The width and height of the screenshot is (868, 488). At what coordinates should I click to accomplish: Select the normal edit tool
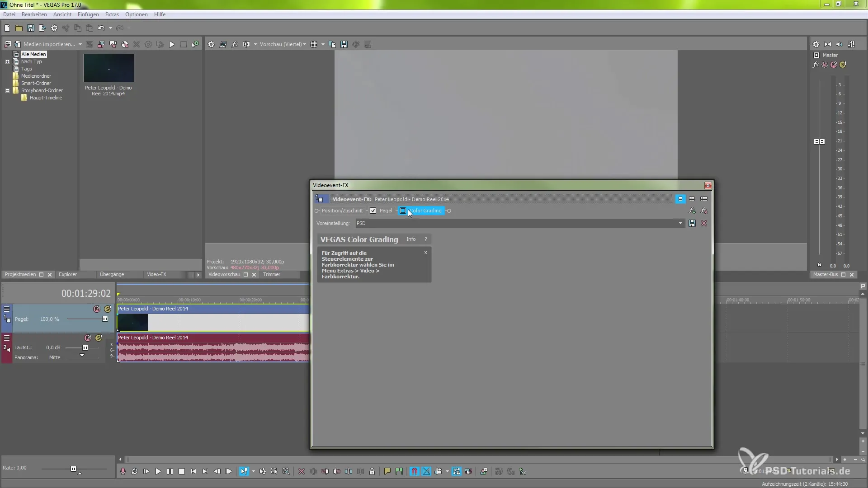[244, 471]
